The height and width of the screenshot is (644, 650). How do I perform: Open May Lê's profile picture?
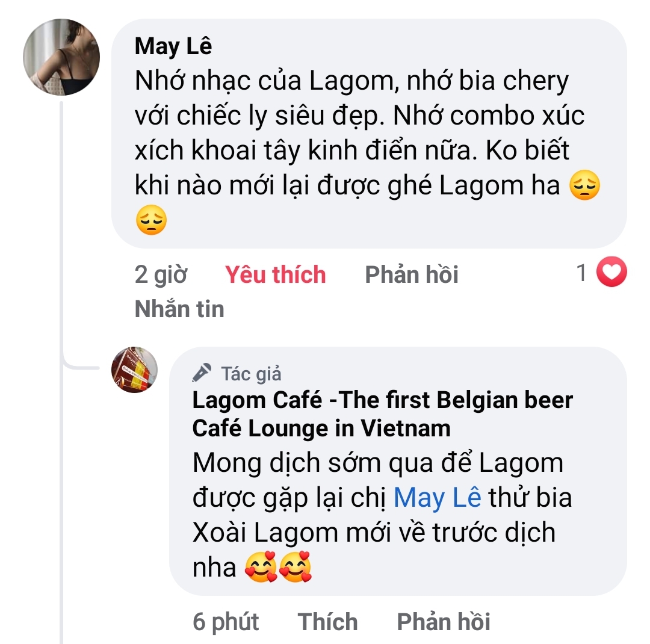61,57
